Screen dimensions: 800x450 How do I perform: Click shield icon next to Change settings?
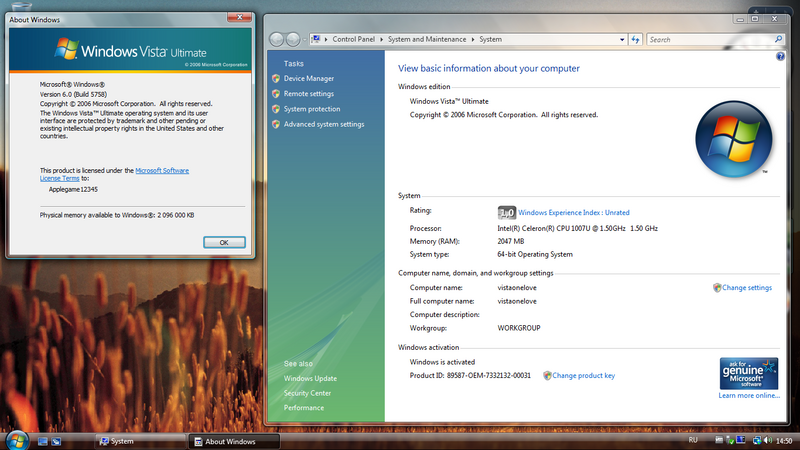tap(717, 288)
